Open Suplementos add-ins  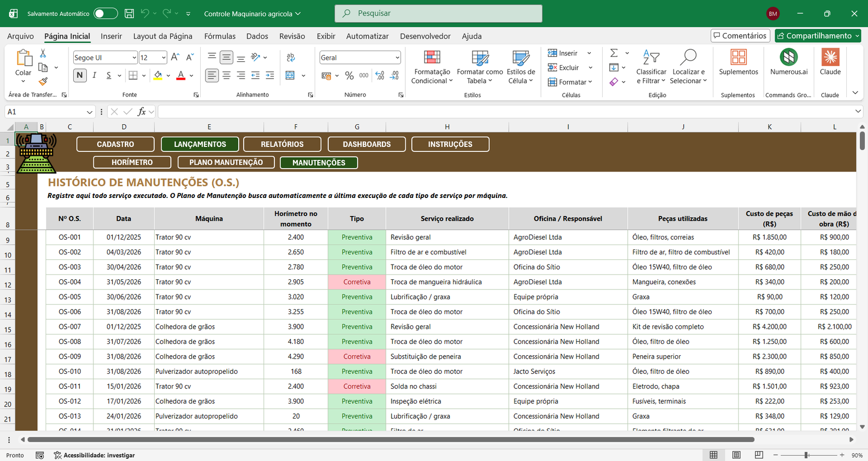[738, 62]
